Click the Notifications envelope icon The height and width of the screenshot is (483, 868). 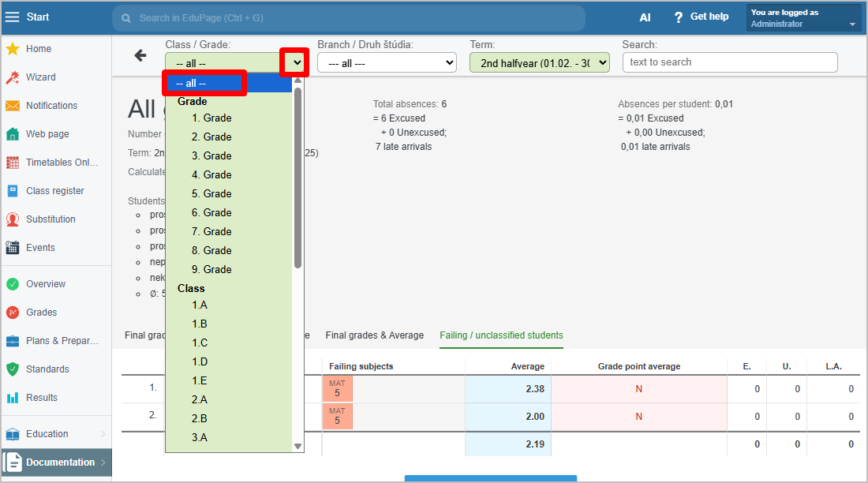[13, 106]
